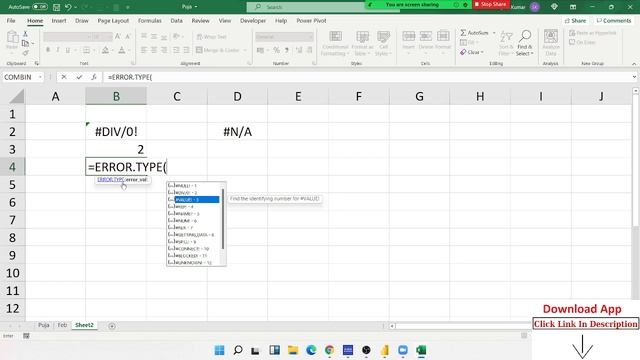The width and height of the screenshot is (640, 360).
Task: Switch to the Feb sheet tab
Action: pos(62,325)
